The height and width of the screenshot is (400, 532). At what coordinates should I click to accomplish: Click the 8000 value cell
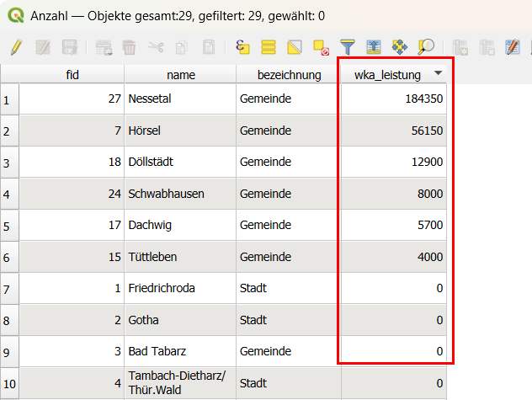click(x=394, y=194)
